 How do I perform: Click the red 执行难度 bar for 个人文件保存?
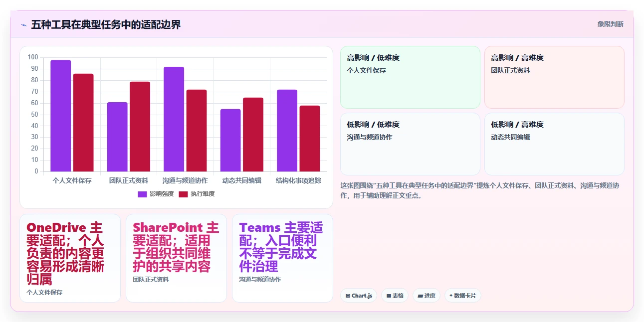click(83, 123)
